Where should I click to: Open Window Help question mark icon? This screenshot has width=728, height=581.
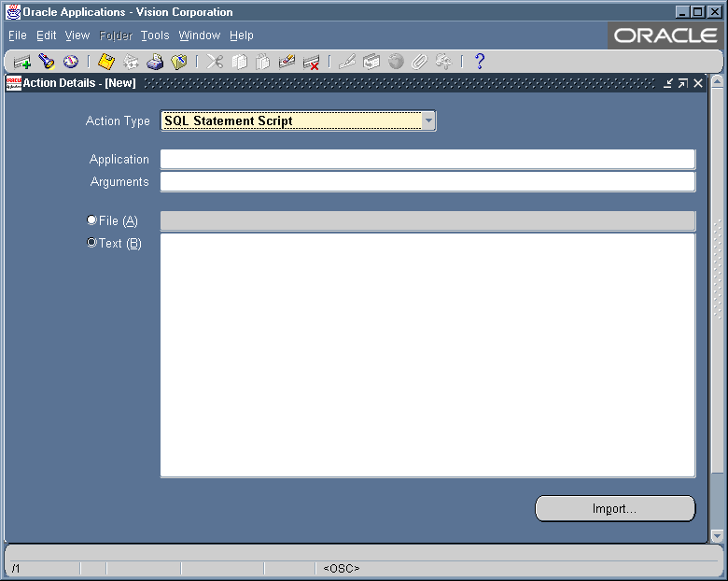point(480,62)
